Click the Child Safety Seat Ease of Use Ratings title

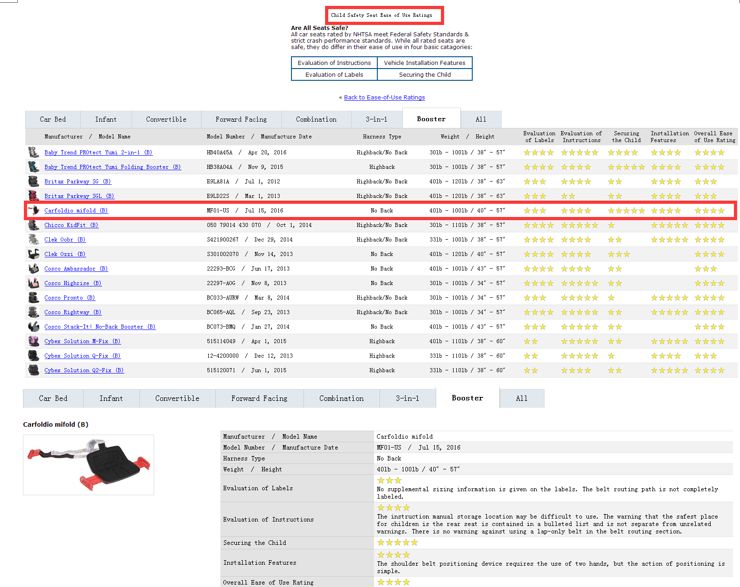pyautogui.click(x=381, y=15)
